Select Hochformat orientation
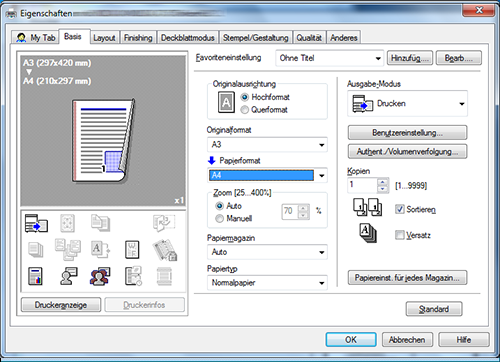 244,97
